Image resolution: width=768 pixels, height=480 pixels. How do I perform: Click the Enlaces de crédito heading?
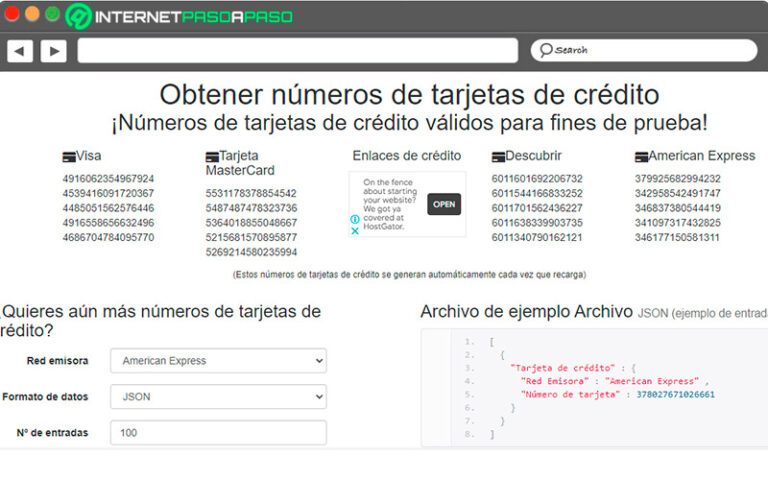[x=407, y=156]
